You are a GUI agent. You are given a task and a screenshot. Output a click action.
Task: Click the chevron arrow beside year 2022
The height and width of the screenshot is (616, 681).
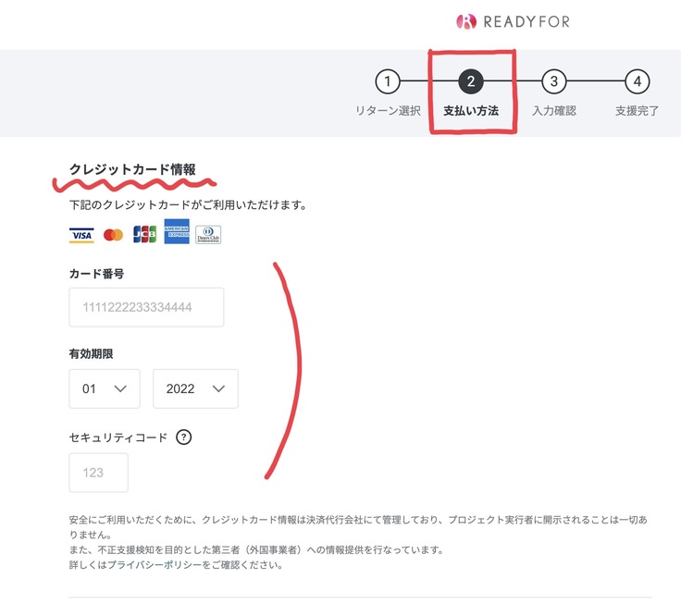tap(218, 388)
